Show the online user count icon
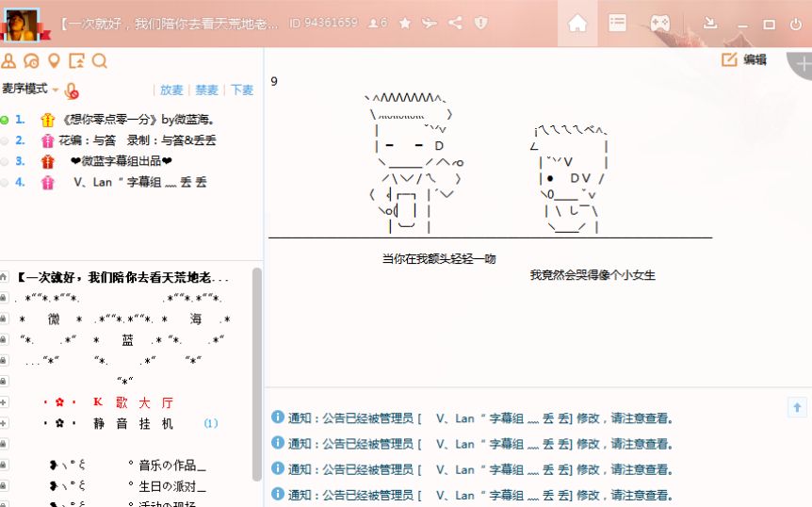The width and height of the screenshot is (812, 507). click(x=378, y=23)
